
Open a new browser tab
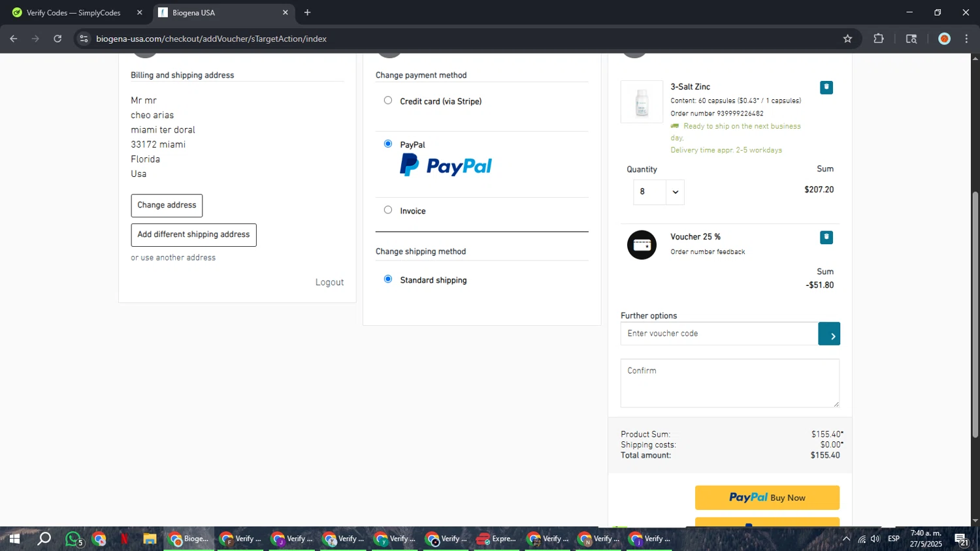coord(307,12)
